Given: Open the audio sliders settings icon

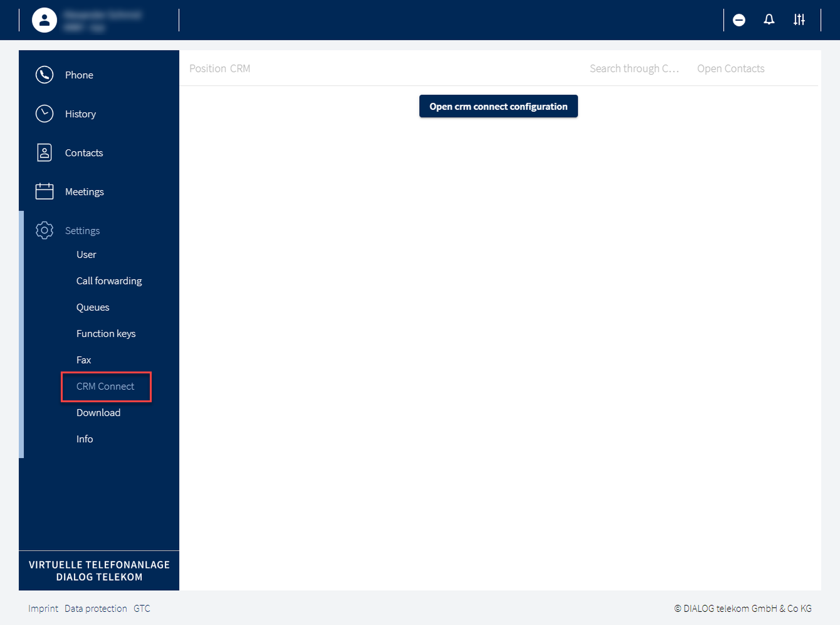Looking at the screenshot, I should click(799, 20).
